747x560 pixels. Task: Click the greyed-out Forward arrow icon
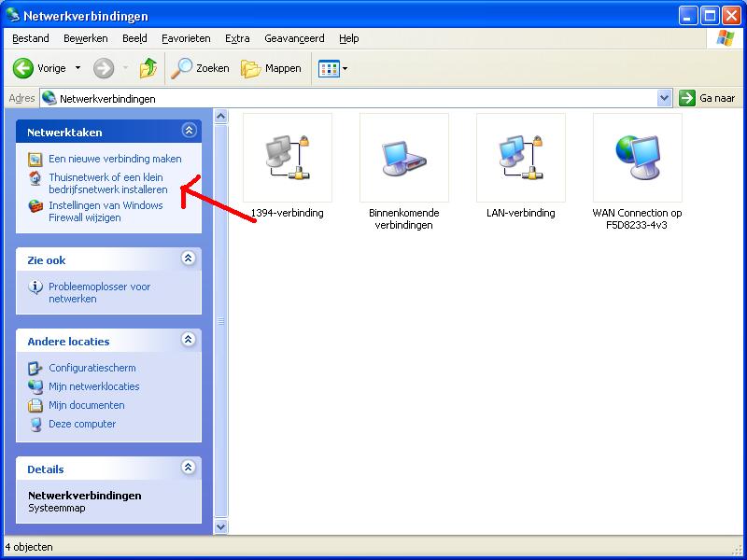click(x=104, y=68)
